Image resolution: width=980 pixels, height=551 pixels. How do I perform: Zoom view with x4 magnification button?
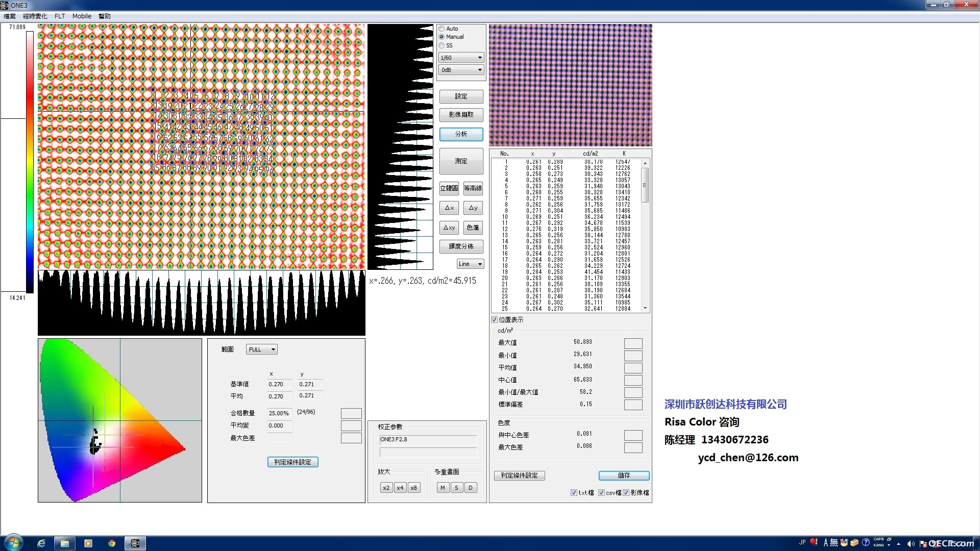(x=400, y=488)
